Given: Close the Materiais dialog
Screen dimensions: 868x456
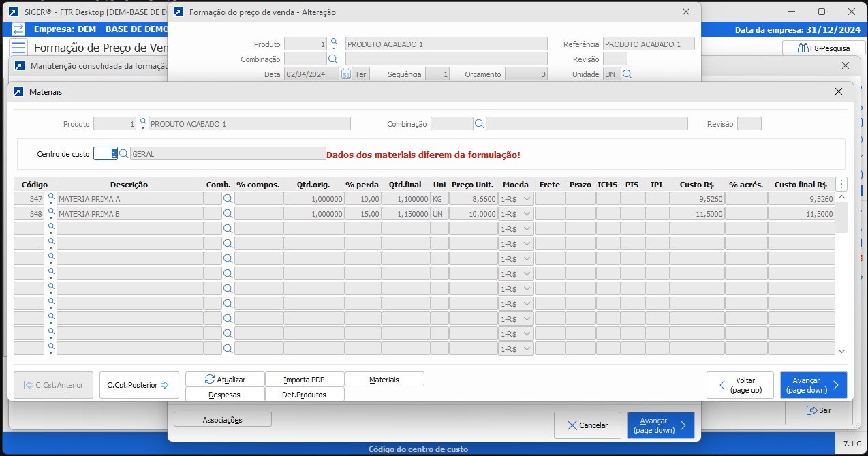Looking at the screenshot, I should point(839,91).
